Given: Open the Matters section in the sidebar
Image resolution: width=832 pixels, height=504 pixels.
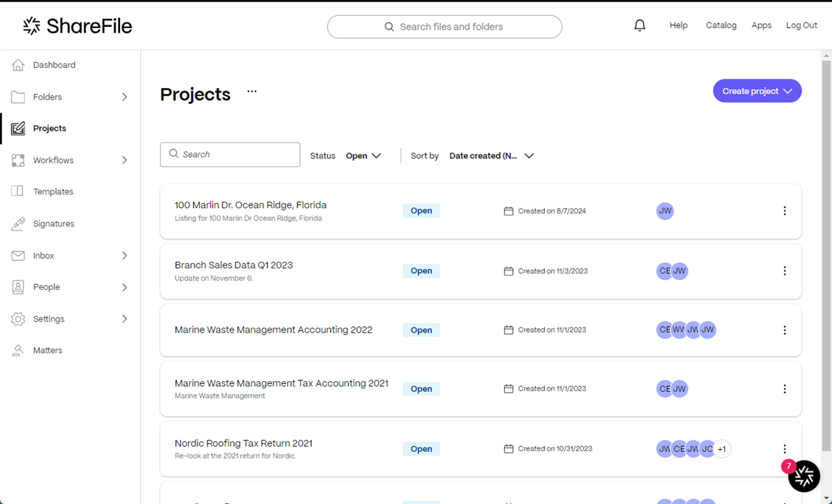Looking at the screenshot, I should pyautogui.click(x=48, y=350).
